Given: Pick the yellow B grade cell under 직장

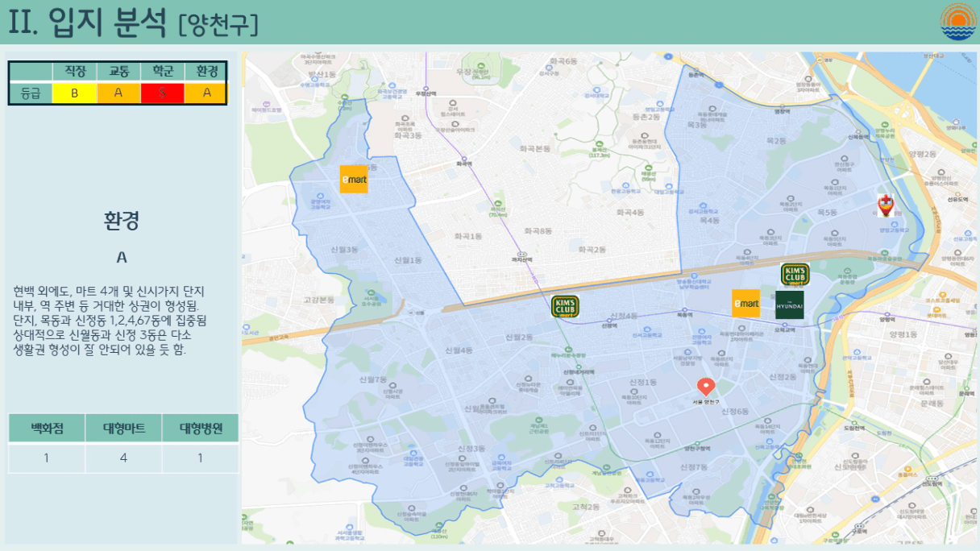Looking at the screenshot, I should (75, 93).
